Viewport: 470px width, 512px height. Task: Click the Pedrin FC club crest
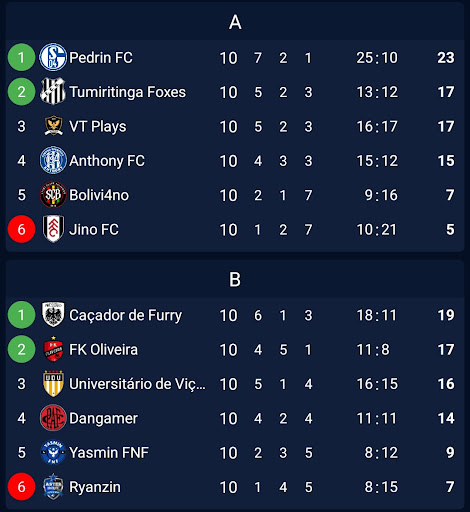[53, 57]
